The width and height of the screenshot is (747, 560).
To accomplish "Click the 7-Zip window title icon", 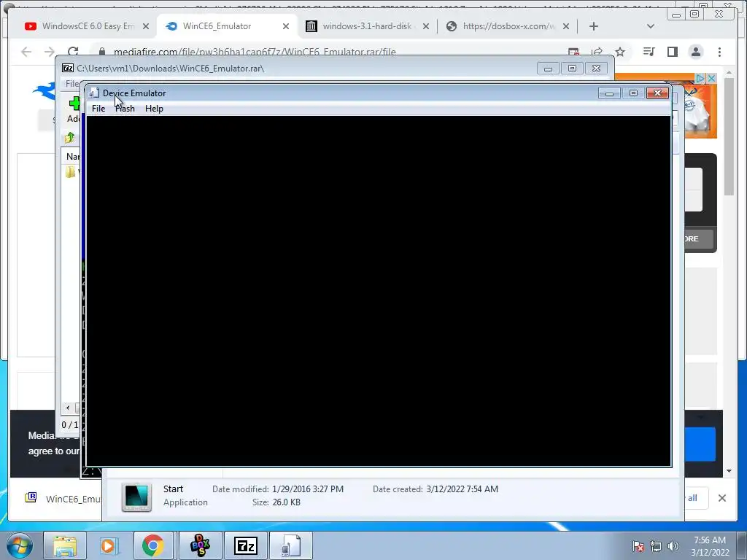I will point(68,68).
